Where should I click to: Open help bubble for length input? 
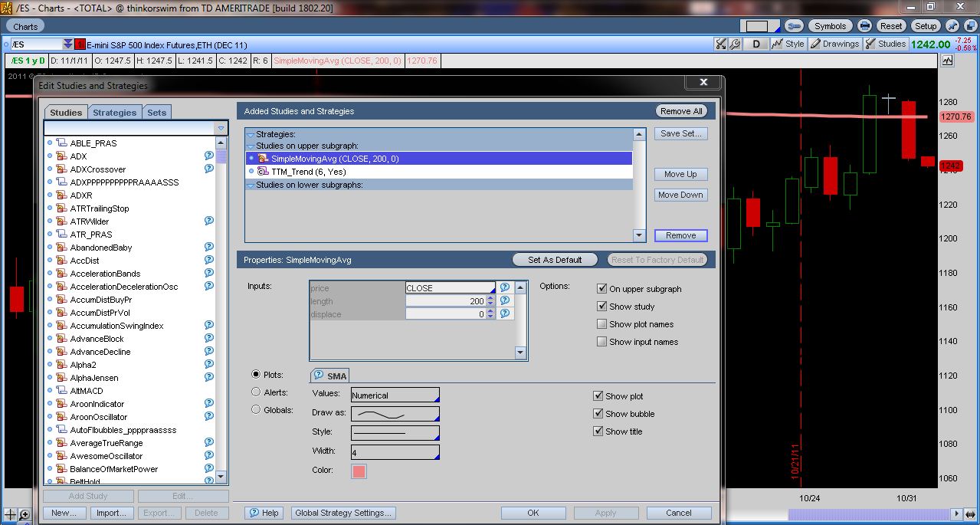pyautogui.click(x=504, y=300)
